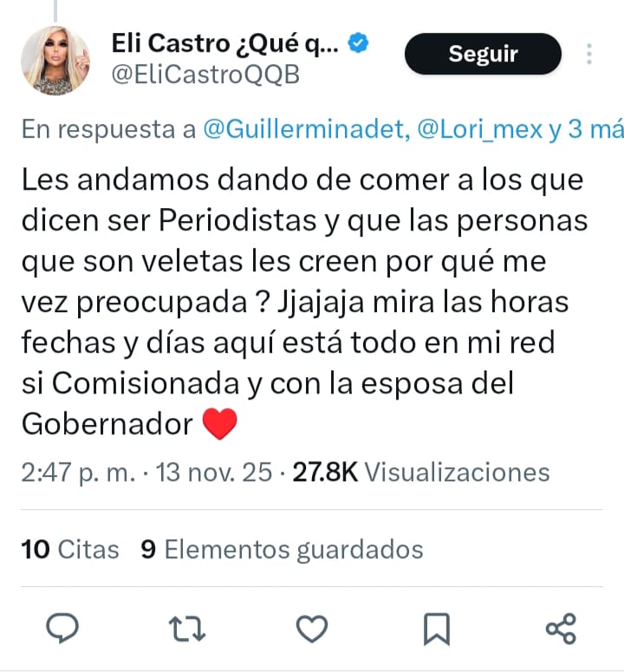The height and width of the screenshot is (672, 624).
Task: Bookmark the tweet with bookmark icon
Action: tap(437, 629)
